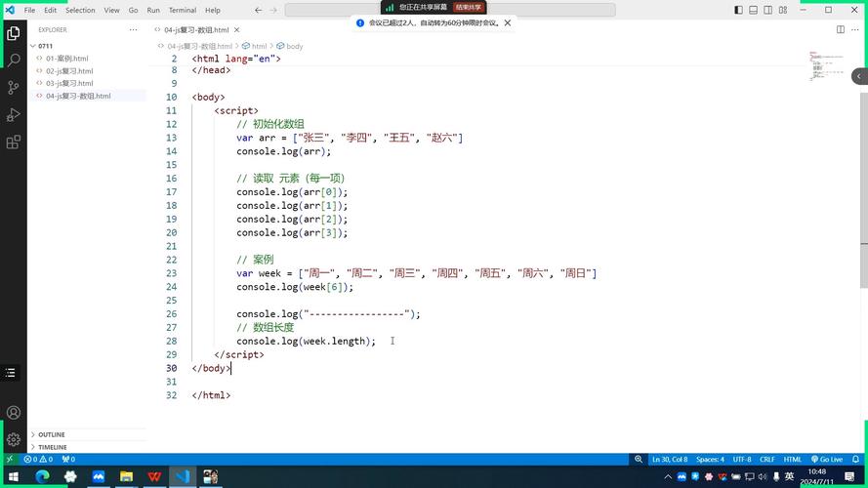
Task: Open the Run and Debug view
Action: click(x=14, y=114)
